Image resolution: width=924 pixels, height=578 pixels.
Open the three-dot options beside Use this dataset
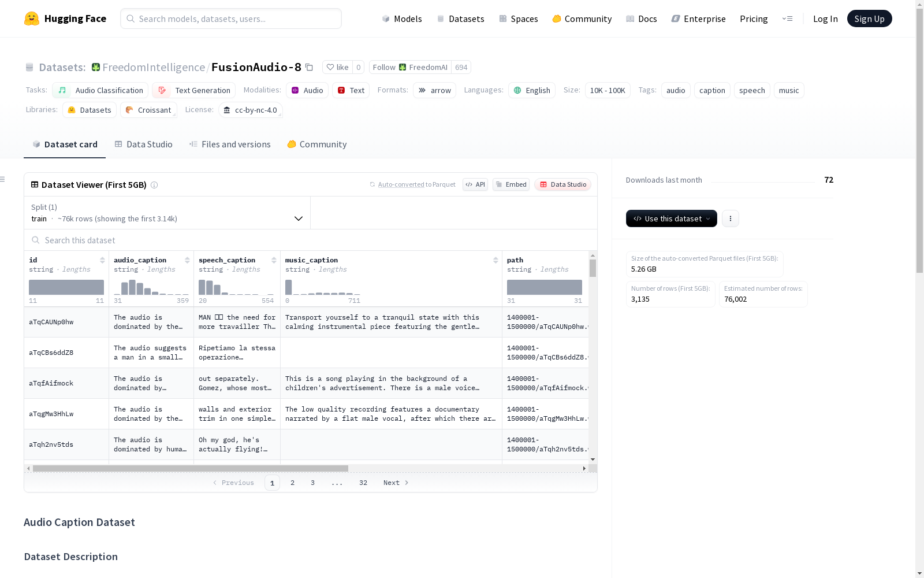tap(731, 218)
